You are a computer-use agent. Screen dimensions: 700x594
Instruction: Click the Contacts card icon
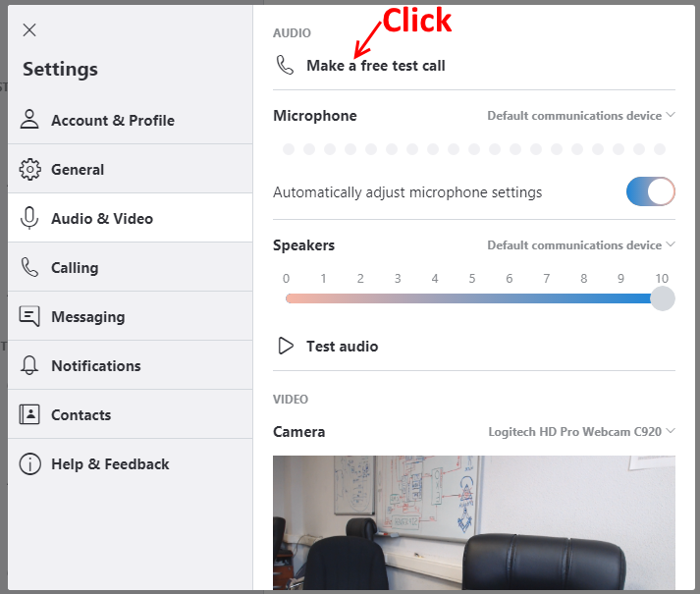point(29,414)
